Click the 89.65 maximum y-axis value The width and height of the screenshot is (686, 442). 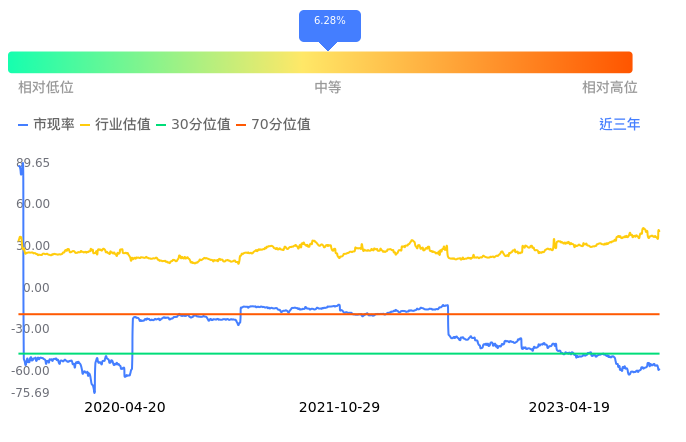(33, 162)
